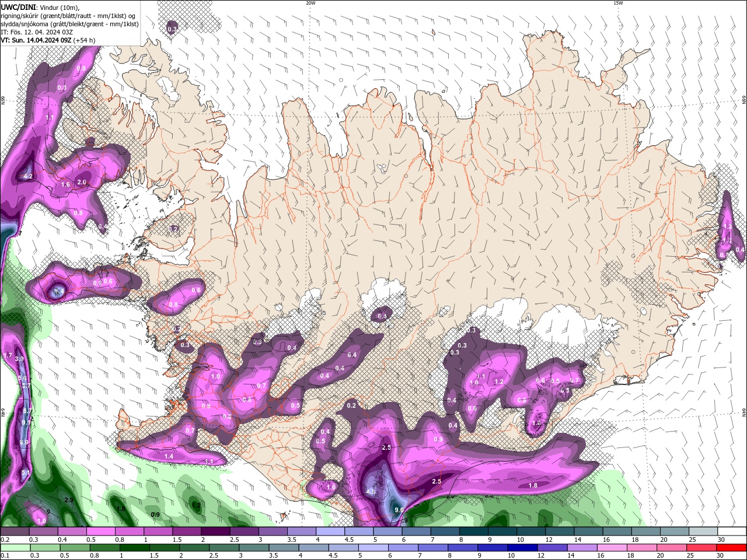The image size is (747, 560).
Task: Click the pale grey snow swatch at 25
Action: (703, 531)
